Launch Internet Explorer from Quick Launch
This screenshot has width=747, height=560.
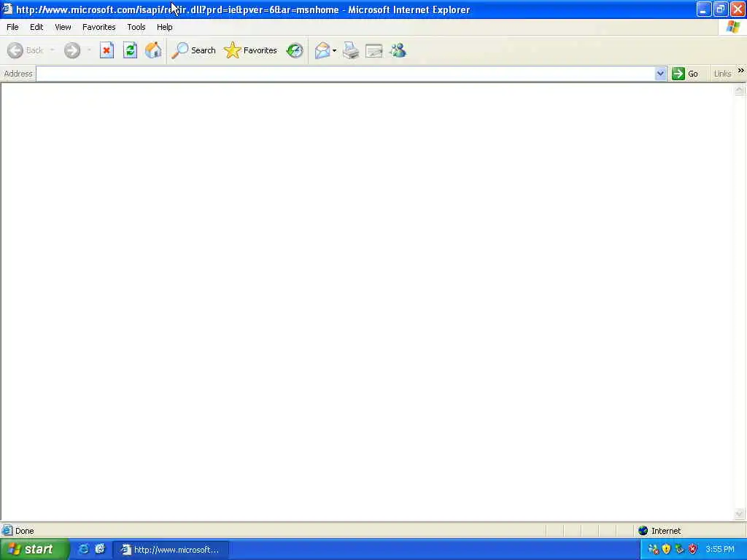83,549
